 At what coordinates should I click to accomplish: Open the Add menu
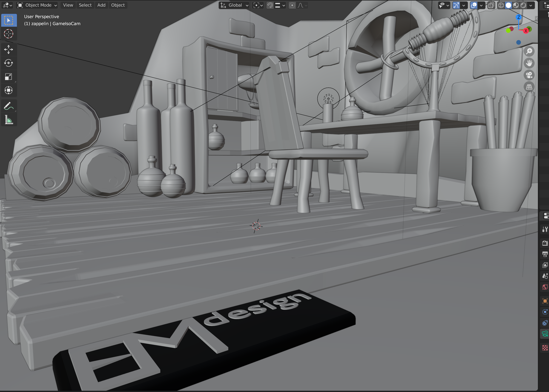point(101,5)
